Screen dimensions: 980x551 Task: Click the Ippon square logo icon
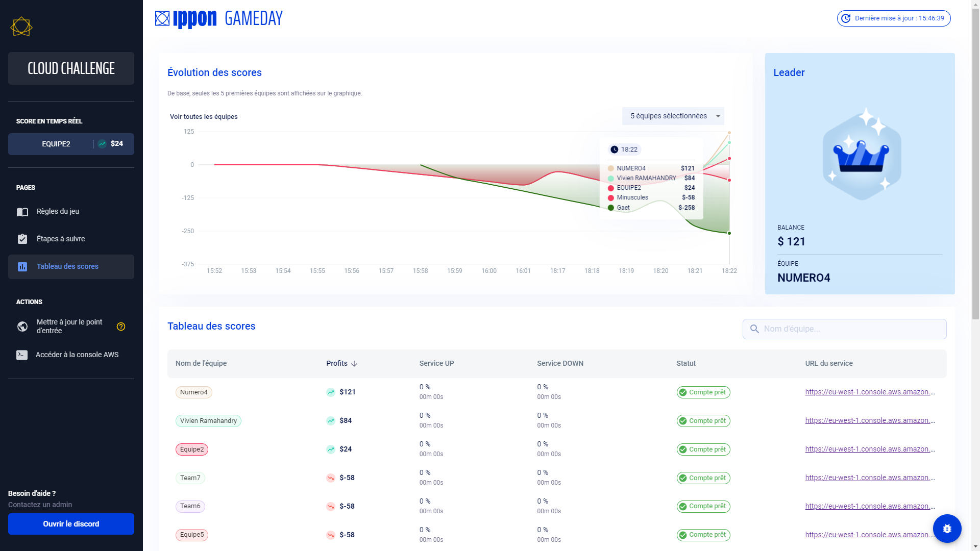click(162, 19)
